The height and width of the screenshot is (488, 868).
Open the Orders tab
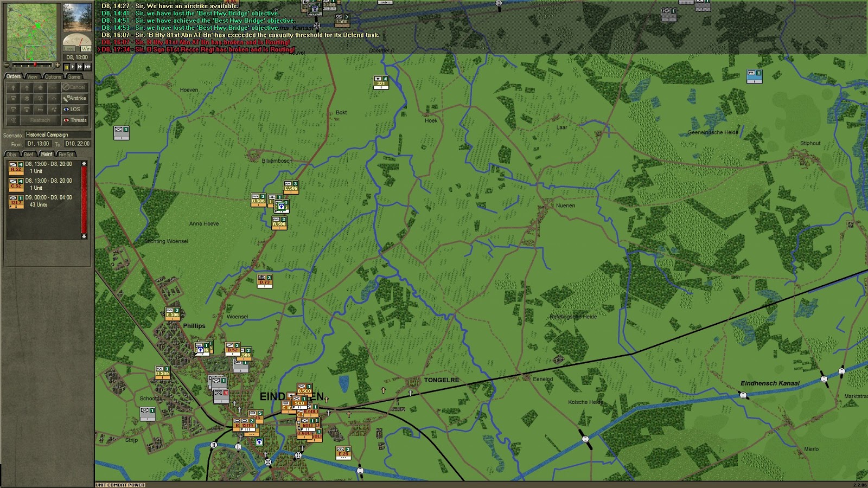pyautogui.click(x=14, y=76)
